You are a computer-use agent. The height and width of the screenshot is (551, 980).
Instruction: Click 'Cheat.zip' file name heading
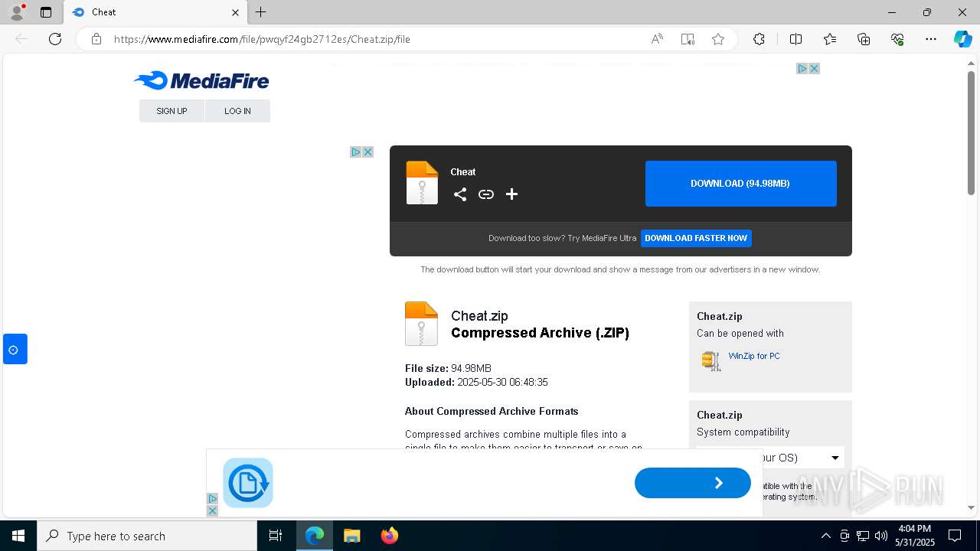point(479,315)
